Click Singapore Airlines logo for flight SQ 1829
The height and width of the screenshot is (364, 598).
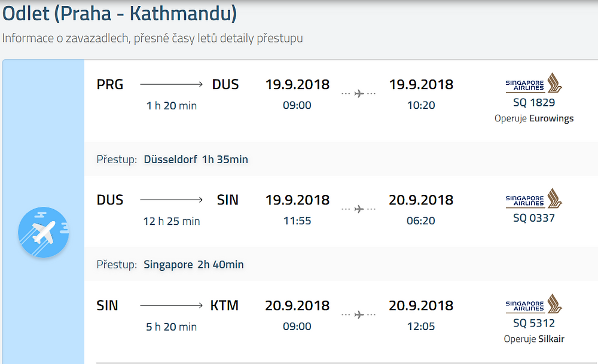(533, 83)
